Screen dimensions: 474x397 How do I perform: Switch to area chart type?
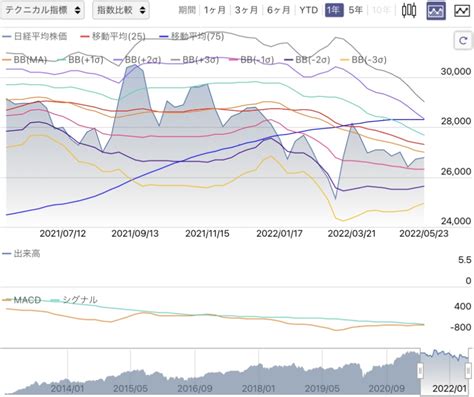(436, 11)
